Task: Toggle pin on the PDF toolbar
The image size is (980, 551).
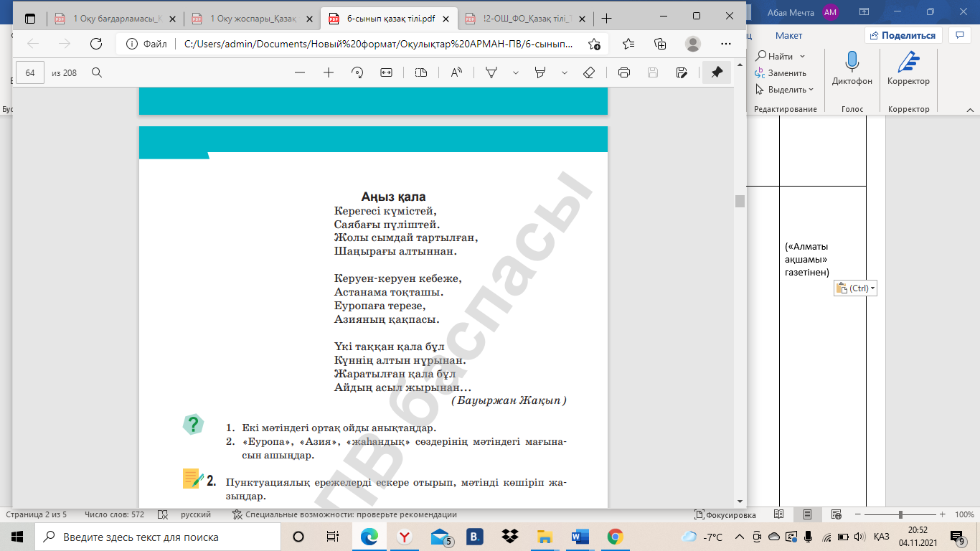Action: 717,72
